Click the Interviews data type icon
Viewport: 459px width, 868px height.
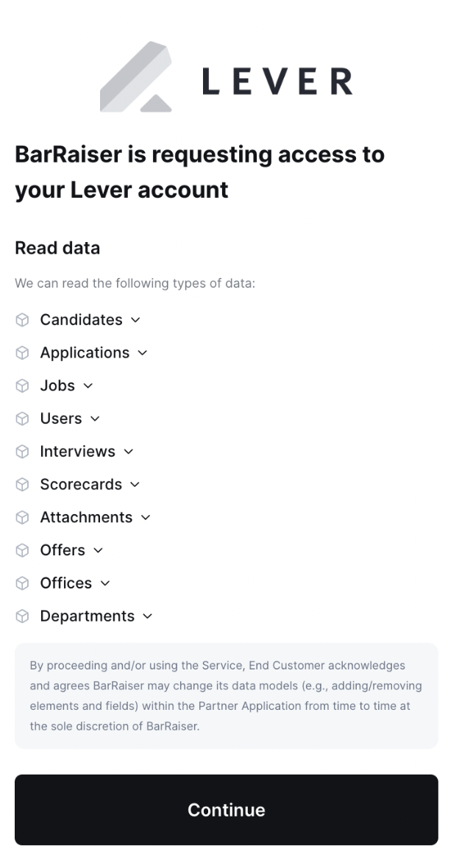[21, 451]
